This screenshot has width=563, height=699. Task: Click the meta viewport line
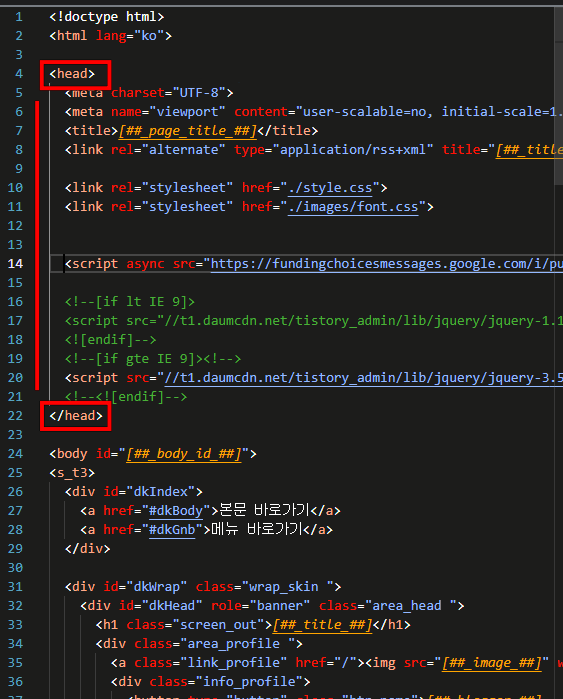(314, 112)
